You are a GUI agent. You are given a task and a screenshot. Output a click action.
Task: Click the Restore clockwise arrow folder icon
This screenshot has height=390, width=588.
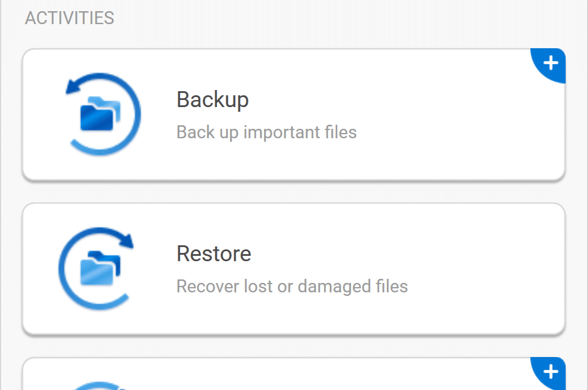[x=96, y=268]
